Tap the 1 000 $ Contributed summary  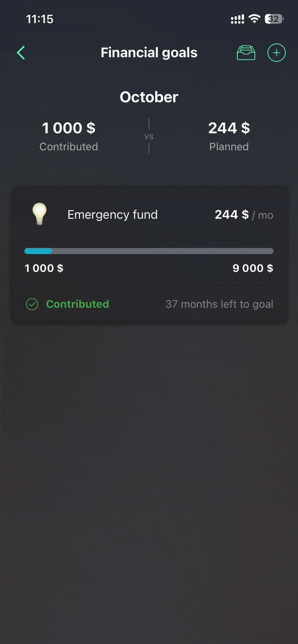69,135
